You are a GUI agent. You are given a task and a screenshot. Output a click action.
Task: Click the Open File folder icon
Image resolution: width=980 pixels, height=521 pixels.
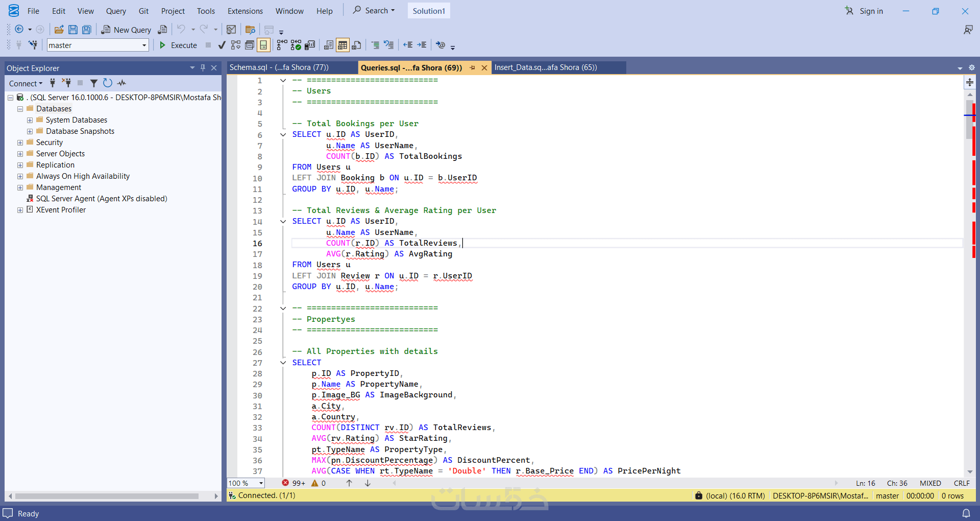(x=59, y=30)
